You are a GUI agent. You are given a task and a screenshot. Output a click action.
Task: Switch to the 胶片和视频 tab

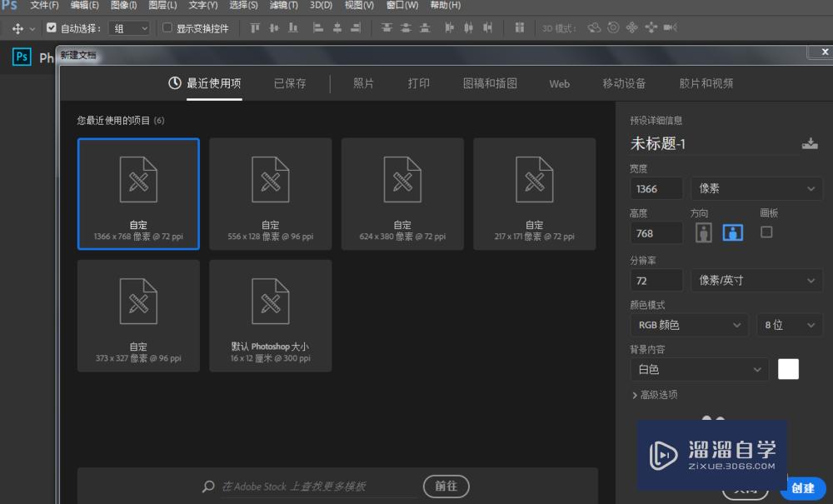[706, 83]
